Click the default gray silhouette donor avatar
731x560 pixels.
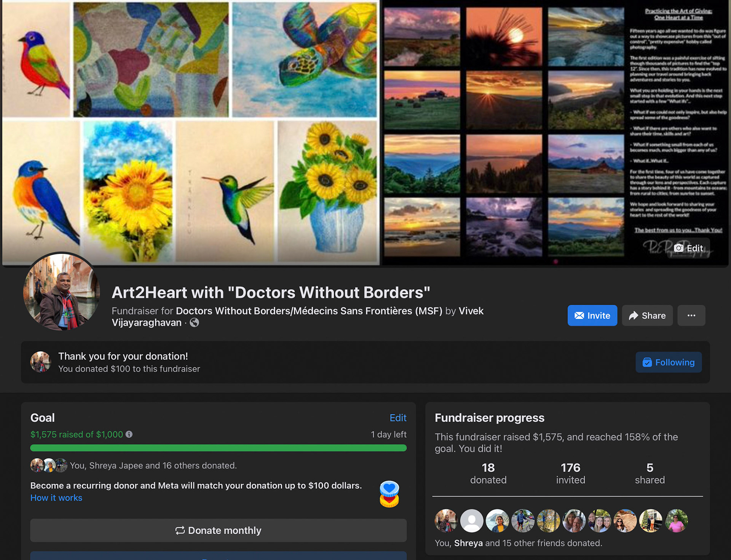(472, 520)
